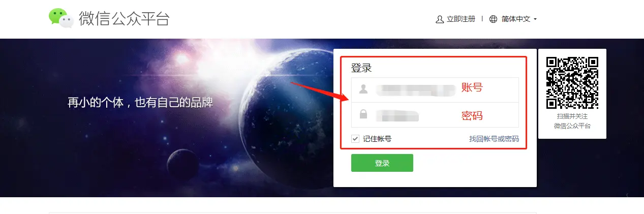
Task: Click the green WeChat logo icon
Action: click(61, 18)
